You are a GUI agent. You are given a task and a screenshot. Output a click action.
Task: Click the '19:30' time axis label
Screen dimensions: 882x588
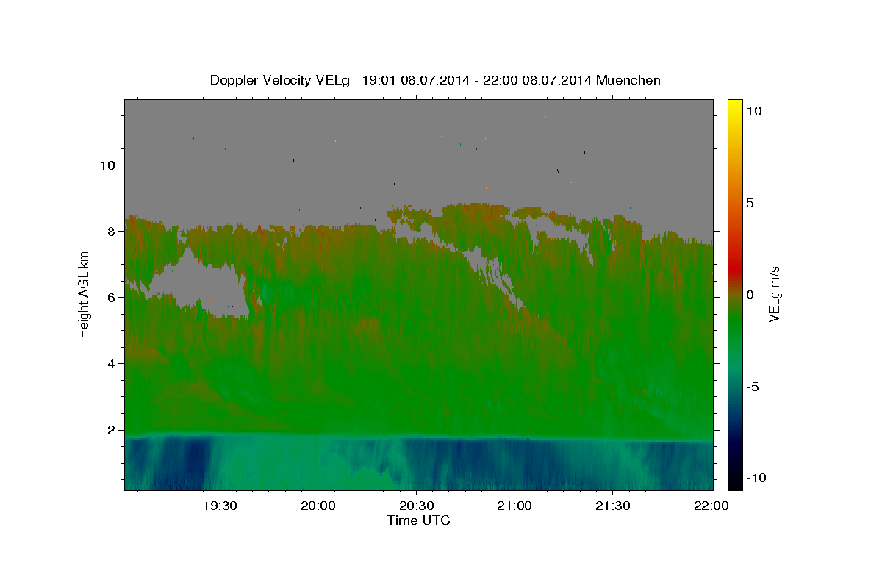pos(219,506)
